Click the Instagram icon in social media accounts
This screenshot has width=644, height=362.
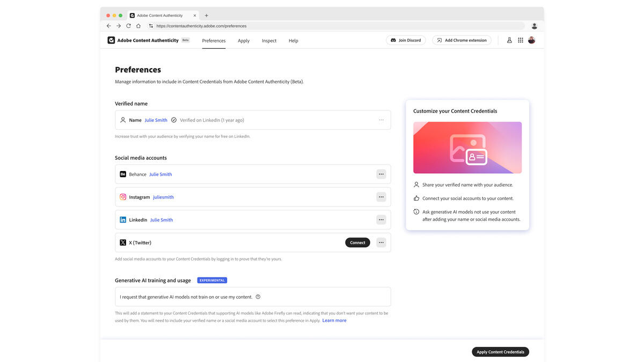tap(123, 197)
